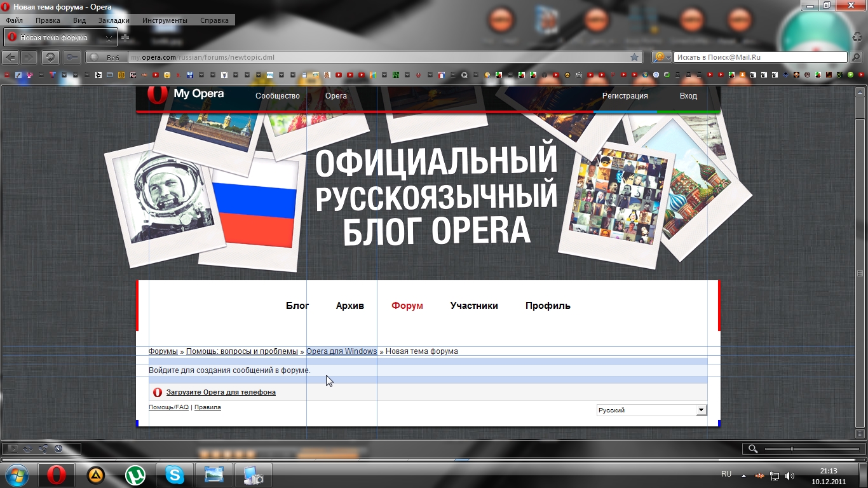Open 'Сообщество' in My Opera header
Screen dimensions: 868x488
[x=278, y=96]
